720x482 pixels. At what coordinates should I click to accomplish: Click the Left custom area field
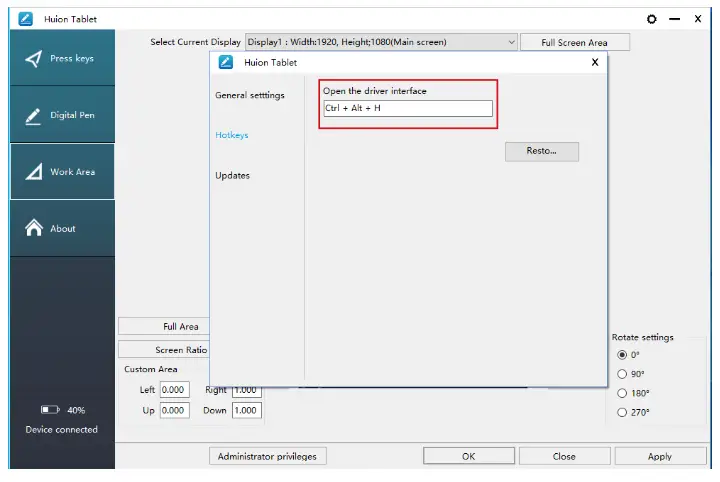[175, 390]
